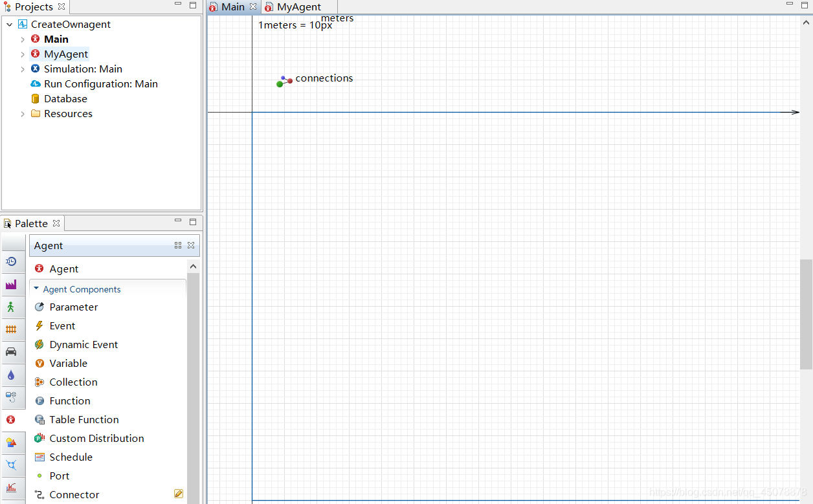Open the Rail Library palette icon
The image size is (813, 504).
(x=11, y=329)
